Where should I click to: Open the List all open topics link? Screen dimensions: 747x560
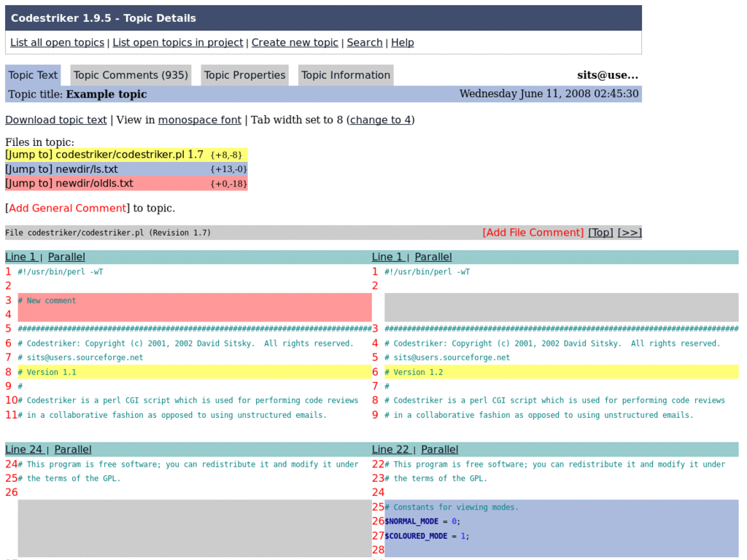pos(57,42)
